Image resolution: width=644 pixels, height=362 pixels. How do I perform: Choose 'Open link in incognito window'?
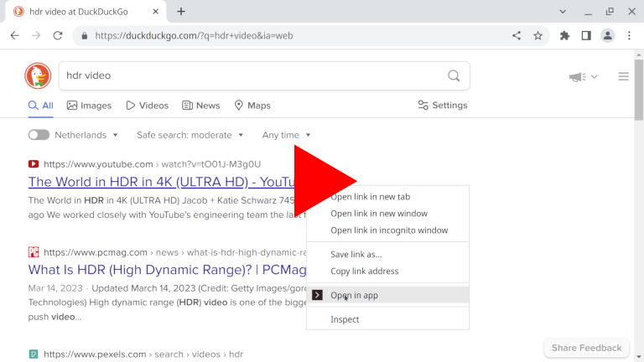tap(387, 230)
